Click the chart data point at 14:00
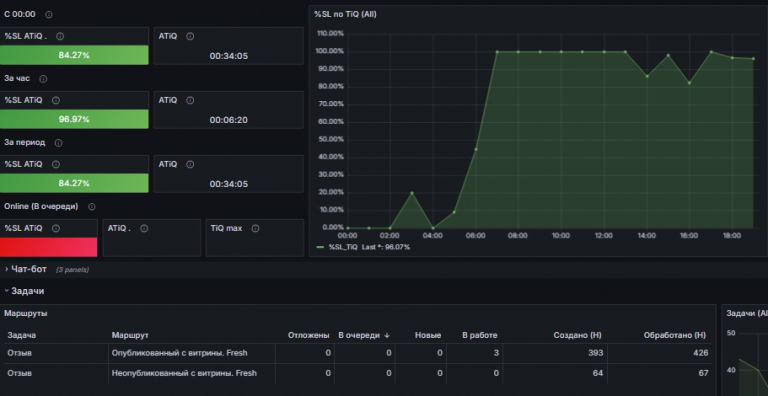 [647, 76]
